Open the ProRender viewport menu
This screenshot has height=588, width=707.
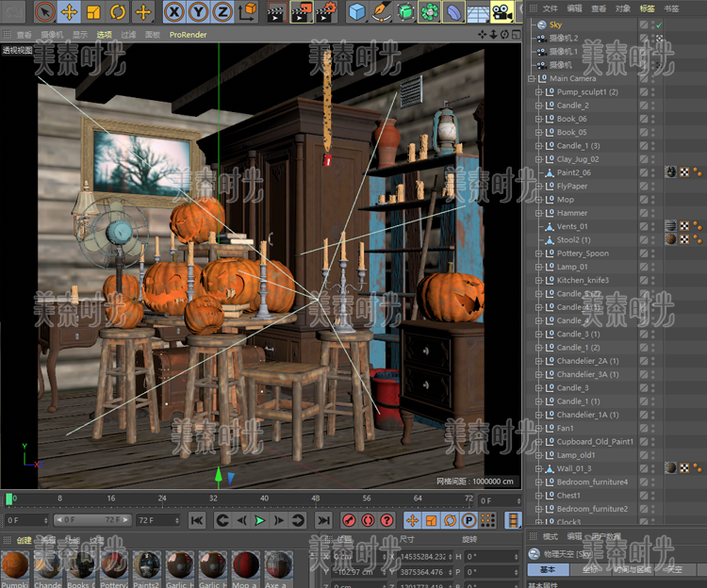(189, 34)
